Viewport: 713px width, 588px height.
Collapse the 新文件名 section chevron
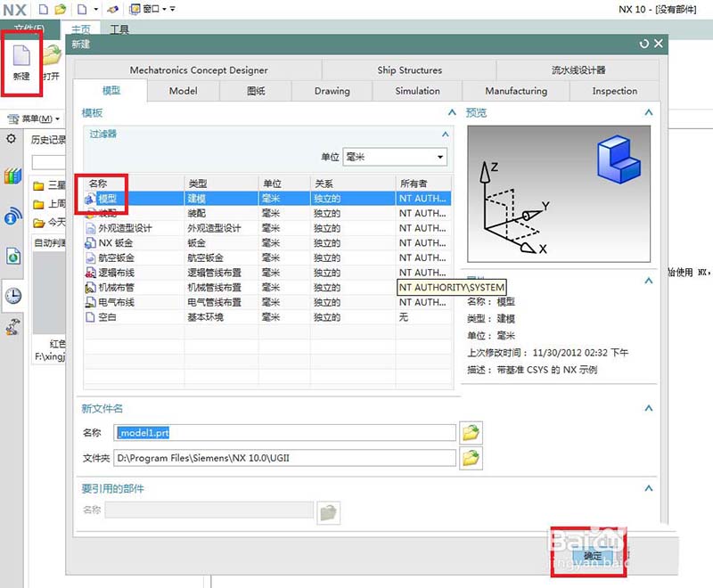(649, 408)
